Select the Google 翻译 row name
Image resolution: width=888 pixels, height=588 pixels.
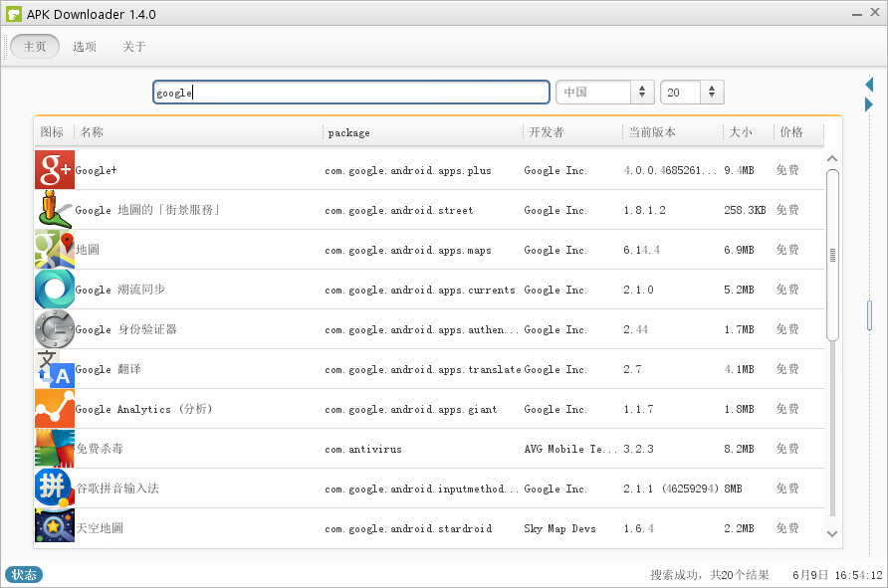point(109,369)
